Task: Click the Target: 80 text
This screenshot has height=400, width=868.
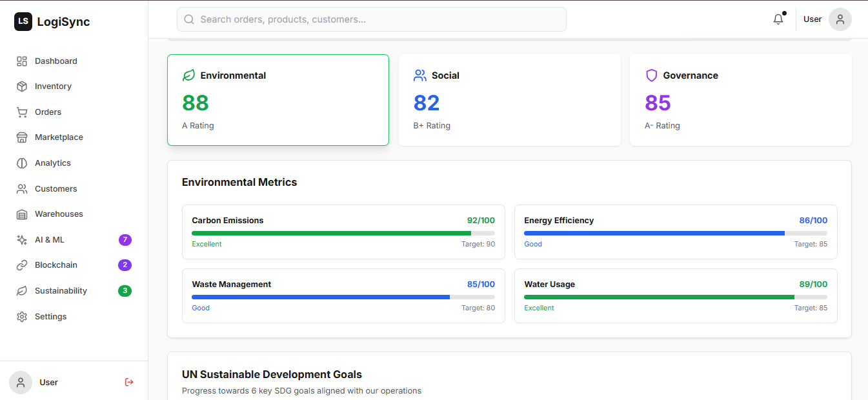Action: point(478,308)
